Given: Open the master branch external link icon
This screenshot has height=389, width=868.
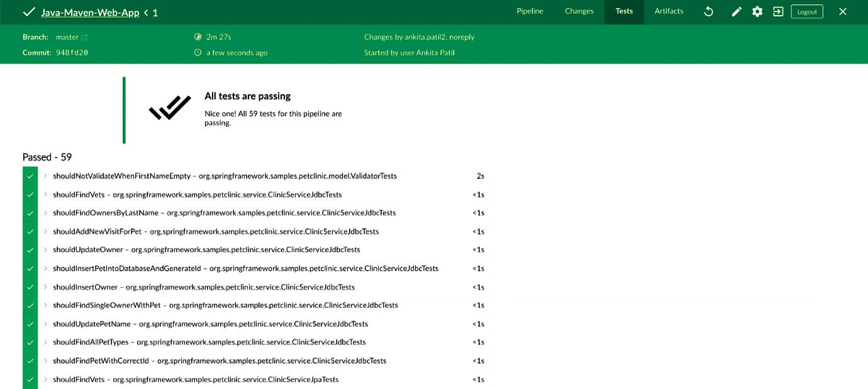Looking at the screenshot, I should coord(84,37).
